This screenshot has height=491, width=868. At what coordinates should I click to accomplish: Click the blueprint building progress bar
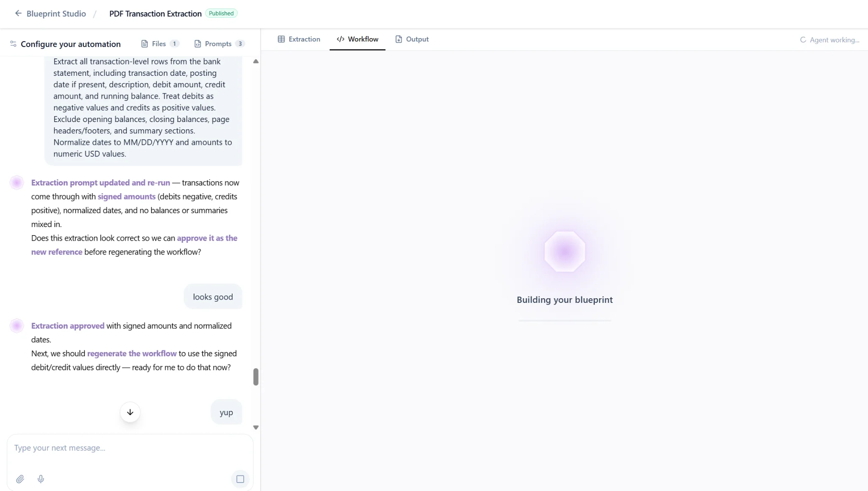point(565,321)
